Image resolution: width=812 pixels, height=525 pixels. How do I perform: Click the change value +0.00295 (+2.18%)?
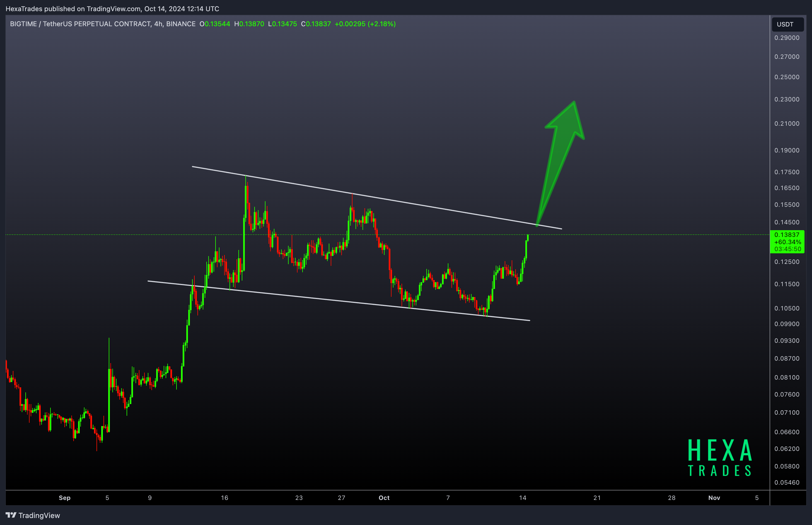click(x=365, y=24)
